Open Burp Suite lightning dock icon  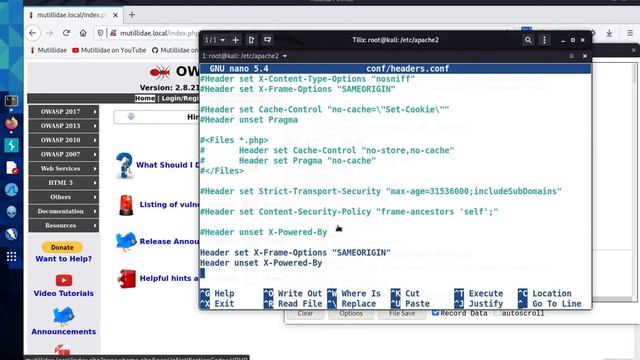point(11,145)
